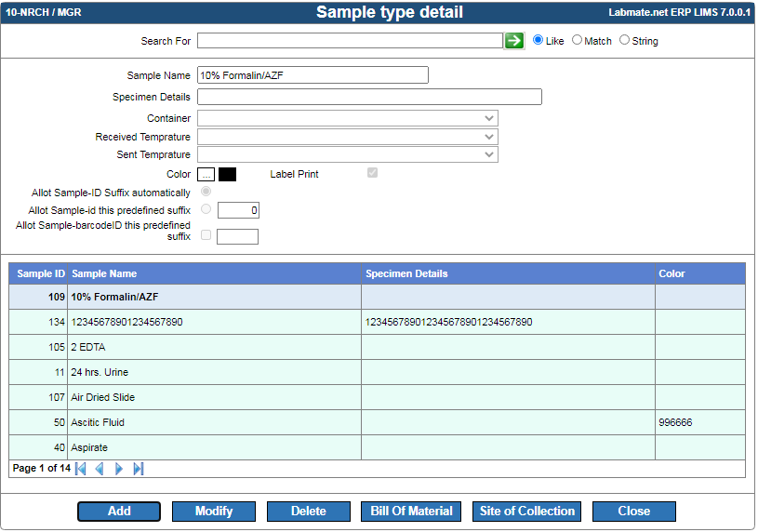Click the Delete button
Screen dimensions: 758x532
point(309,512)
